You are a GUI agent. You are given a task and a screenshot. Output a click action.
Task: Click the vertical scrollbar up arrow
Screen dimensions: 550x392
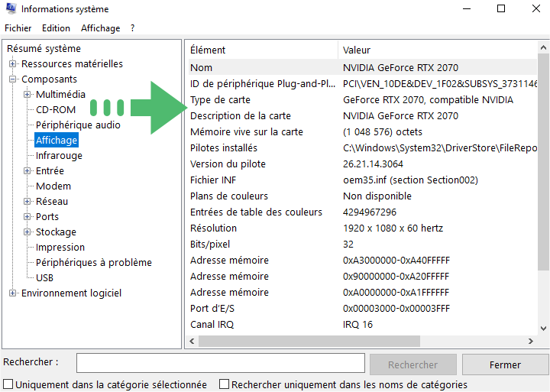pos(543,47)
